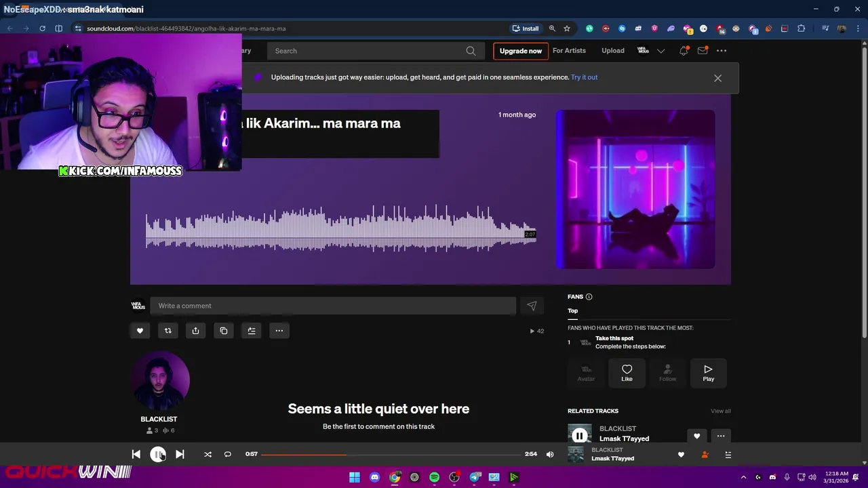
Task: Add track to next up
Action: click(x=252, y=331)
